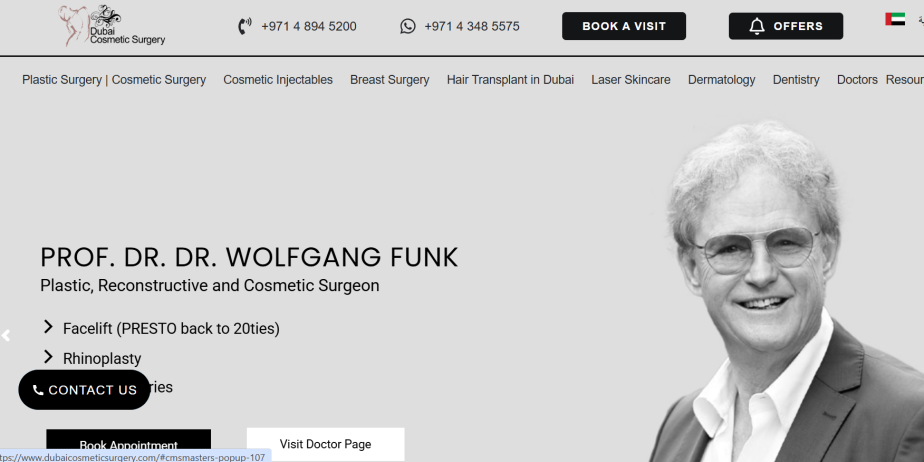The height and width of the screenshot is (462, 924).
Task: Open the Breast Surgery menu
Action: [390, 80]
